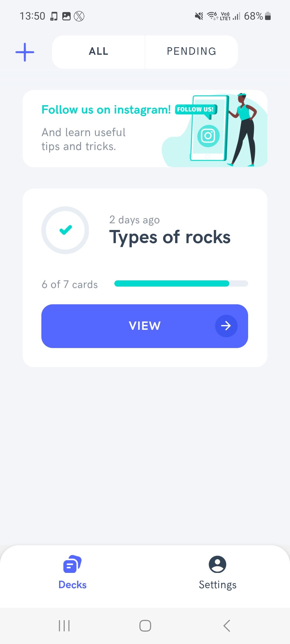290x644 pixels.
Task: Go to Settings label
Action: 218,585
